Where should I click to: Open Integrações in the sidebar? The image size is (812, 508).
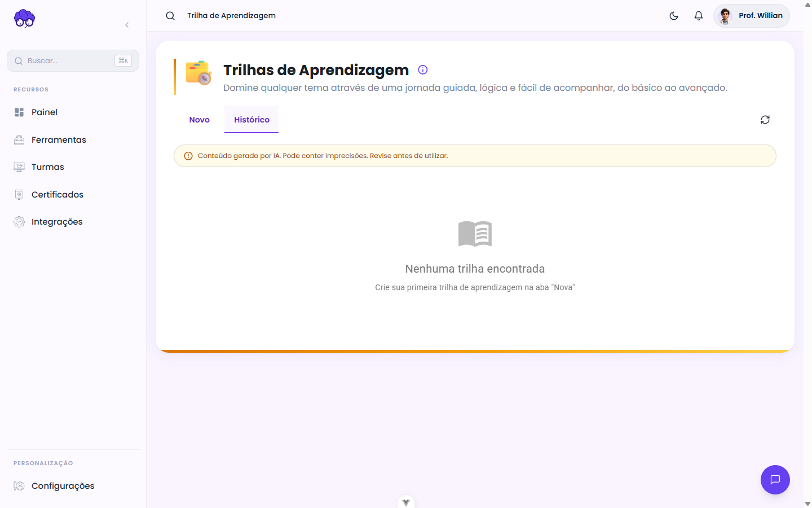point(73,222)
